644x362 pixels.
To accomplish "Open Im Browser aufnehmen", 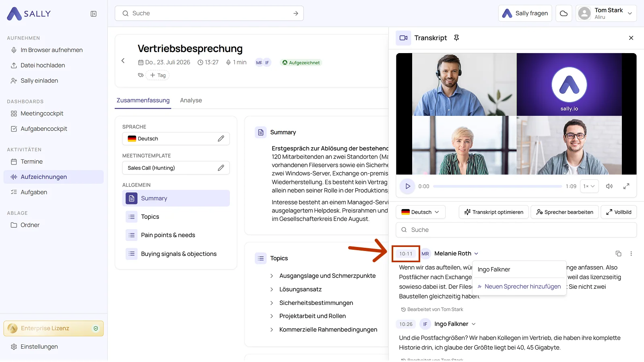I will (54, 50).
